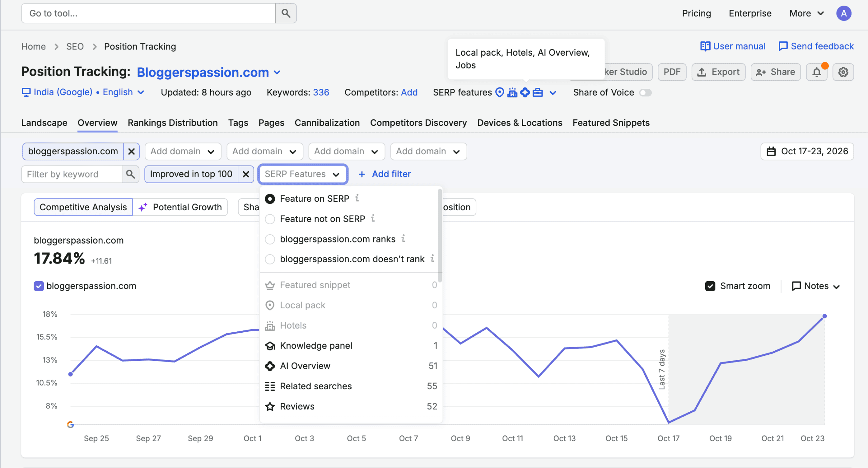868x468 pixels.
Task: Uncheck the bloggerspassion.com chart checkbox
Action: pos(39,286)
